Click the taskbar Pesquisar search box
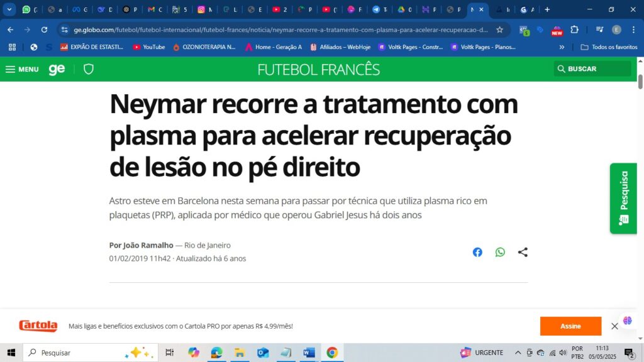Viewport: 644px width, 362px height. point(91,353)
